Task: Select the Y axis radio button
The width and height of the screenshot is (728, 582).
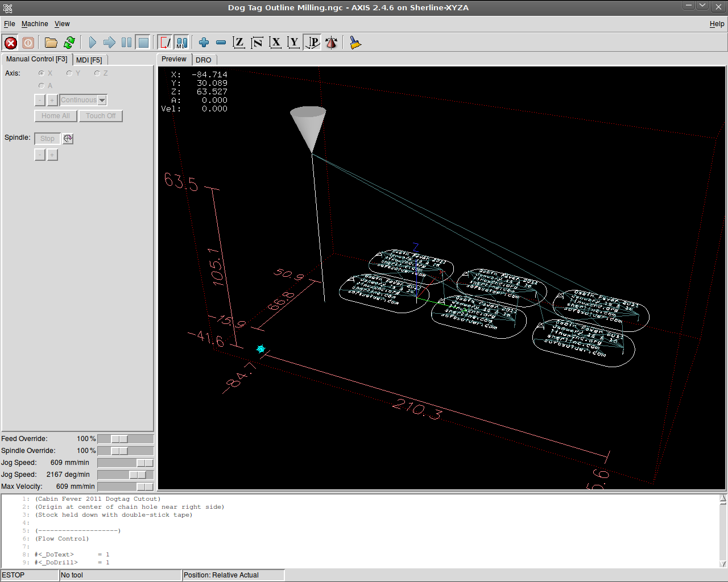Action: (x=69, y=73)
